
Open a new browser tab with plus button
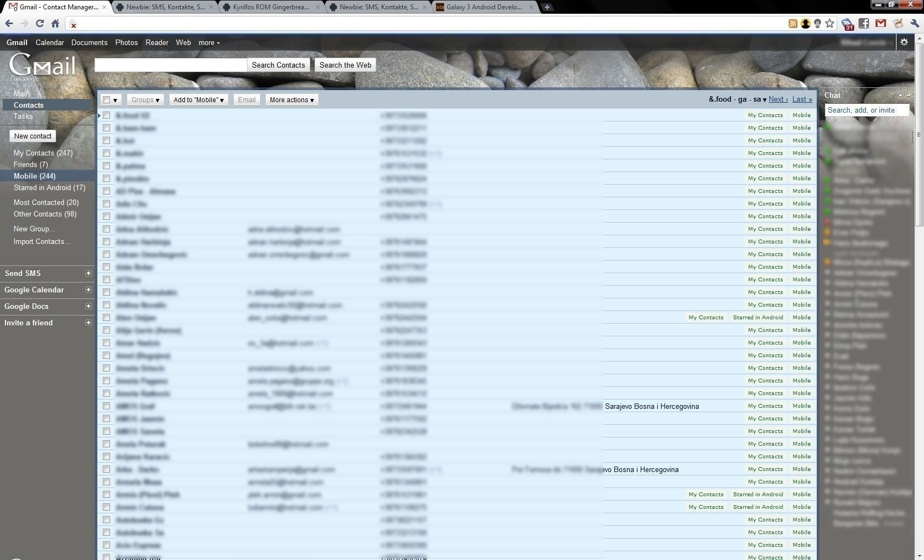547,7
